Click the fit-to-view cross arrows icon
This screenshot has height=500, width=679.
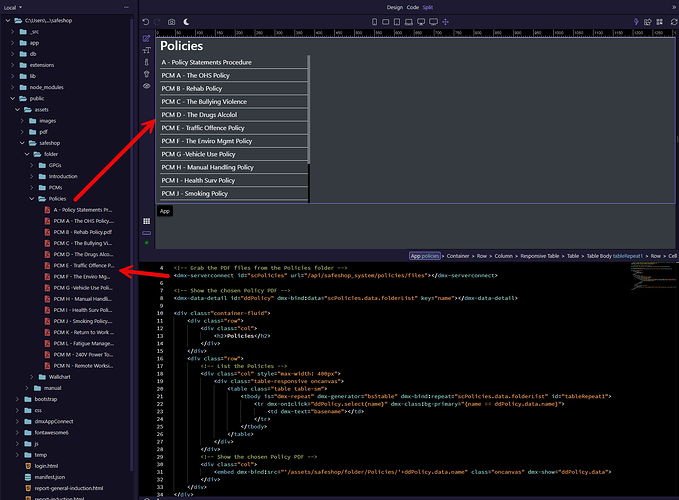tap(445, 22)
